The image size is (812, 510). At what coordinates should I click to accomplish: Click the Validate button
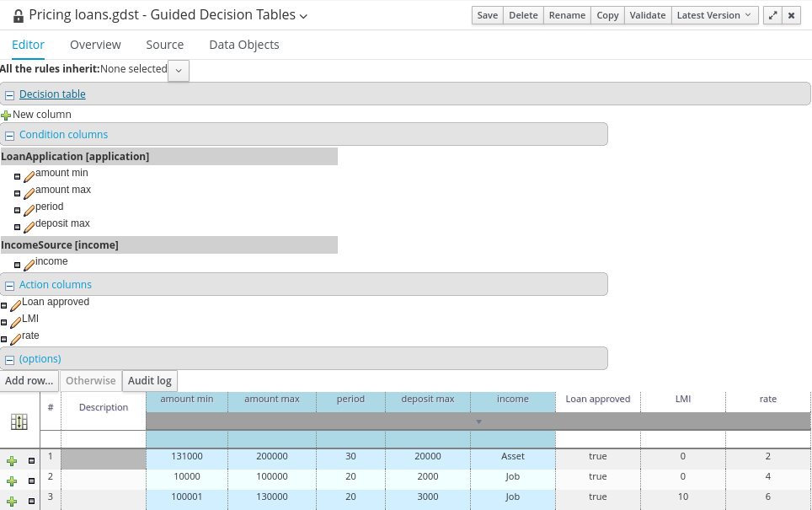(647, 15)
